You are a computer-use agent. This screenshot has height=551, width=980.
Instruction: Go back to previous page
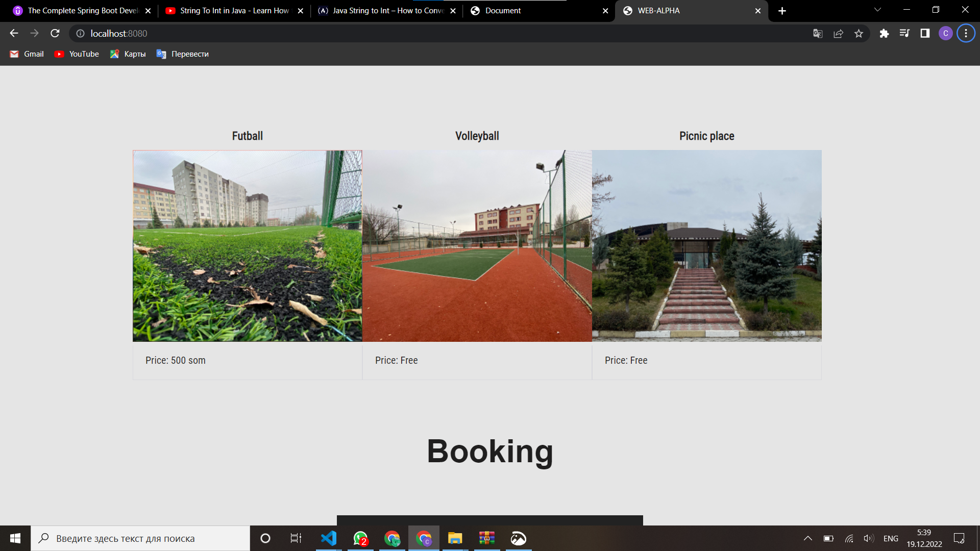[14, 33]
